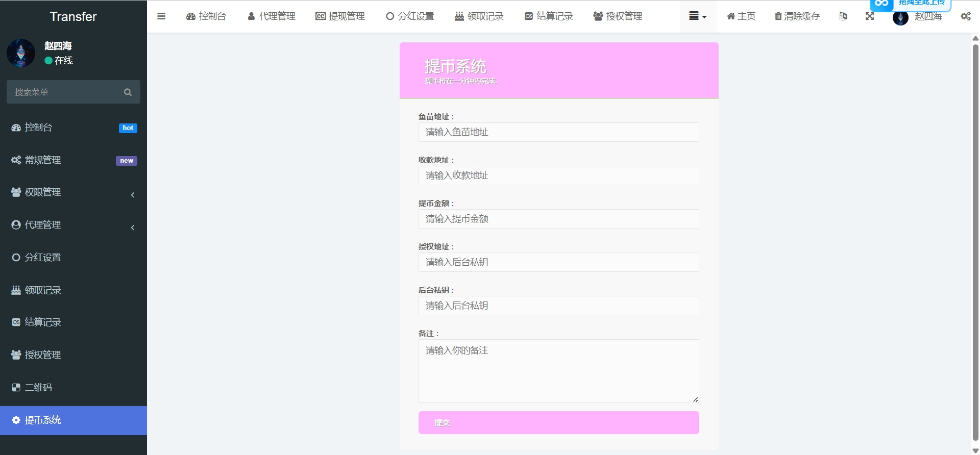This screenshot has width=980, height=455.
Task: Open the list dropdown in the top bar
Action: 698,16
